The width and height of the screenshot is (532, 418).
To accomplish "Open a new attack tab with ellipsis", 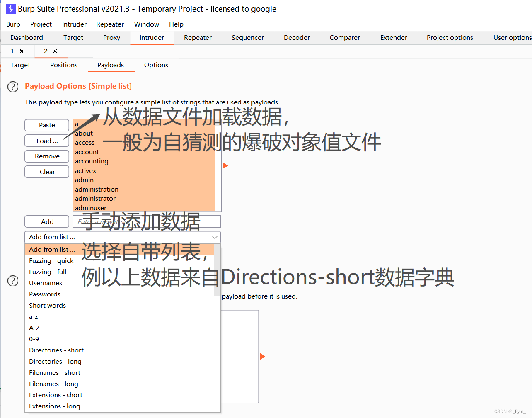I will tap(80, 51).
